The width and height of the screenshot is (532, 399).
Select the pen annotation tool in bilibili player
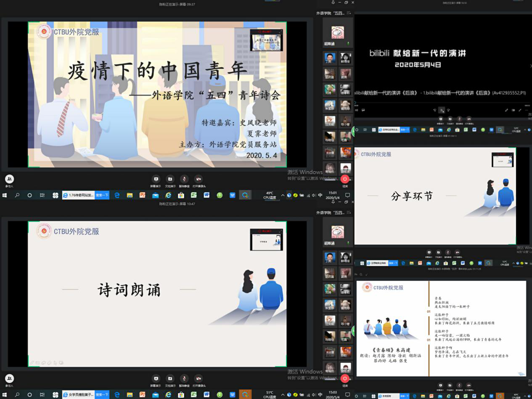pyautogui.click(x=506, y=110)
